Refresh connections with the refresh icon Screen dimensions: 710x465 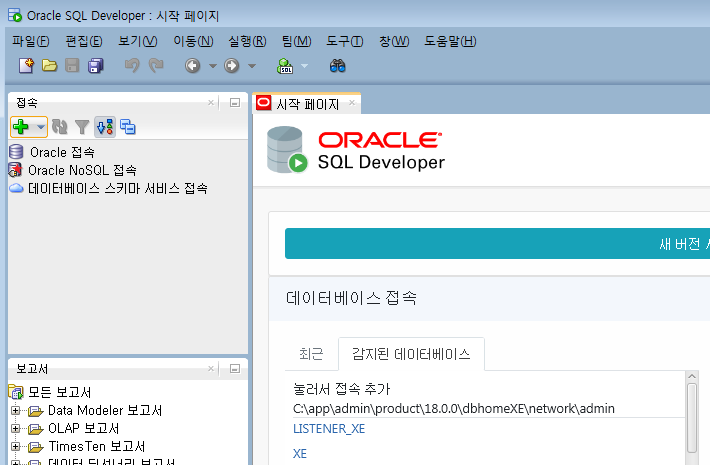click(x=59, y=127)
